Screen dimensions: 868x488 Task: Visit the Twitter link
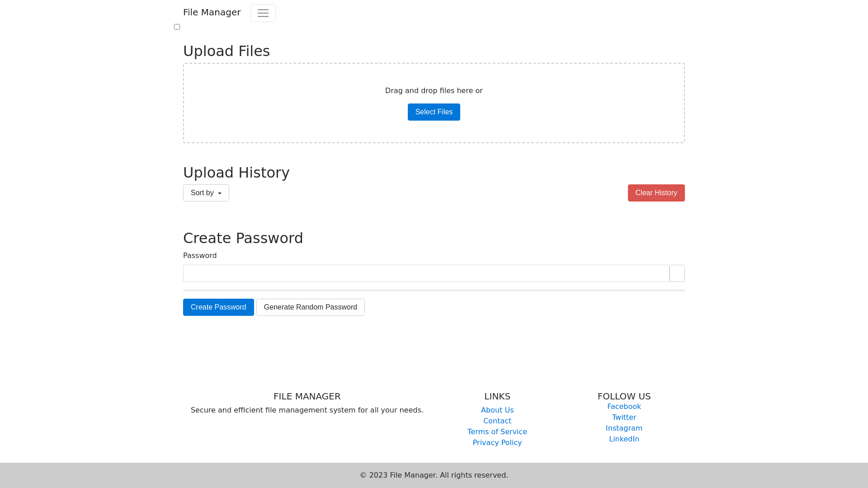pos(624,418)
